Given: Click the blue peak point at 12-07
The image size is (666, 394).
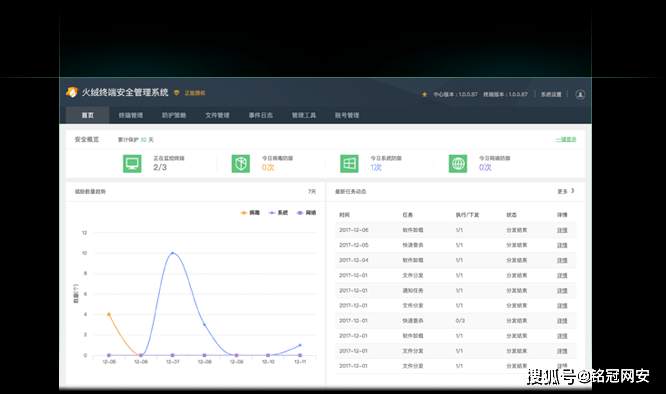Looking at the screenshot, I should tap(172, 253).
